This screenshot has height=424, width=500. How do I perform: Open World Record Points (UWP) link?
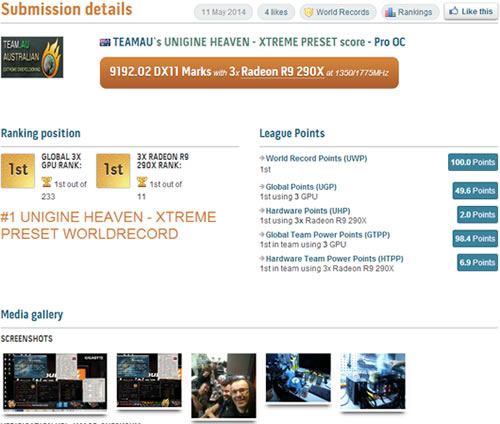pyautogui.click(x=316, y=158)
